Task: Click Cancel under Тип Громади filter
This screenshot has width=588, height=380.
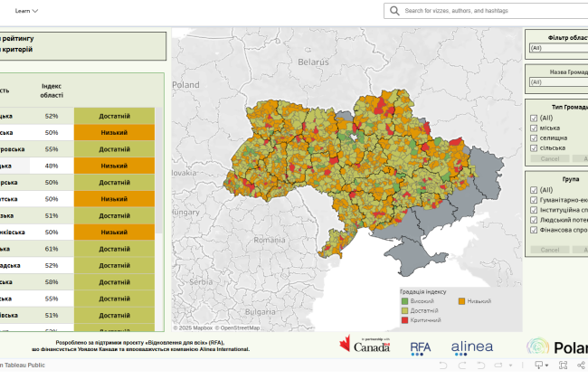Action: click(549, 158)
